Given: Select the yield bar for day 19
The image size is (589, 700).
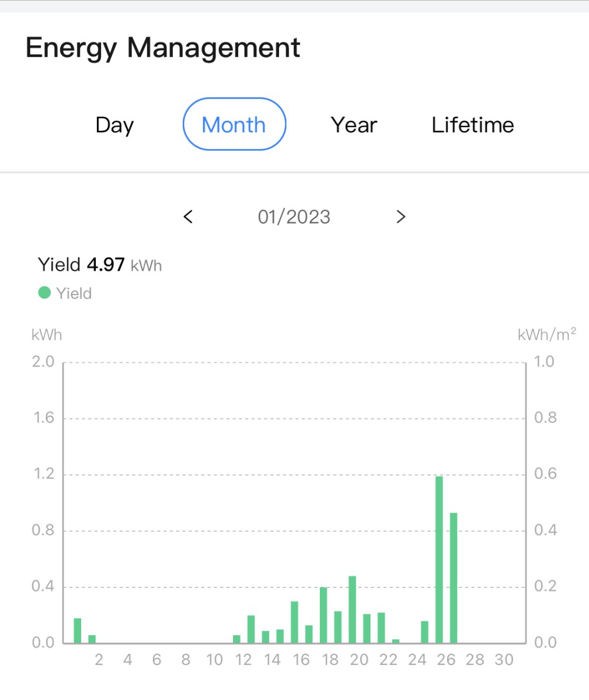Looking at the screenshot, I should (352, 610).
